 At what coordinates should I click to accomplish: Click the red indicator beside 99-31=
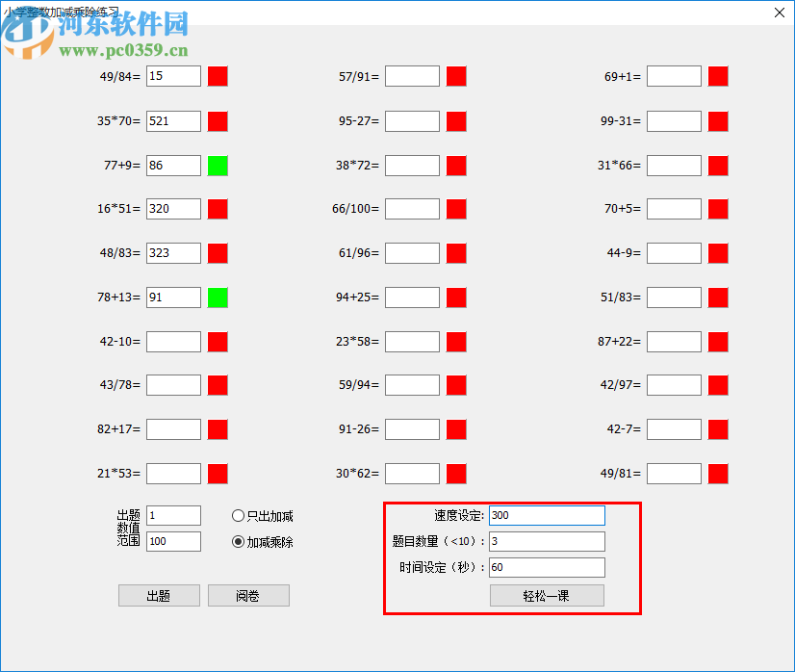click(718, 121)
